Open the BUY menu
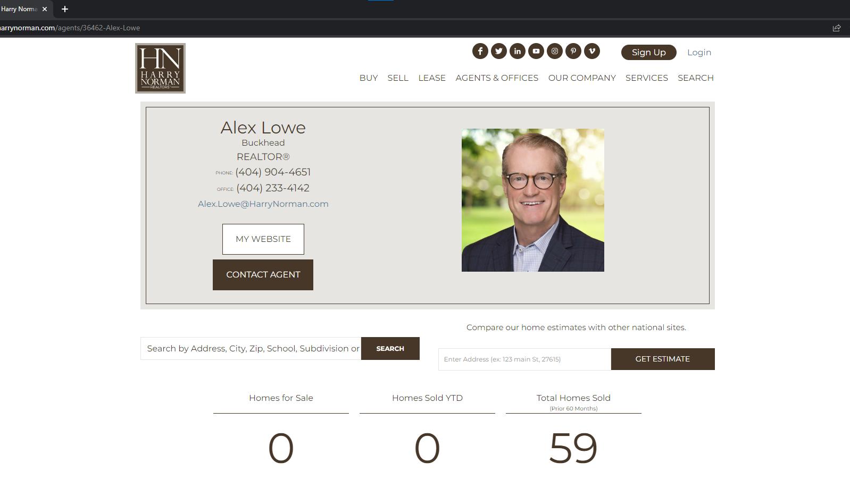Viewport: 850px width, 504px height. 369,78
